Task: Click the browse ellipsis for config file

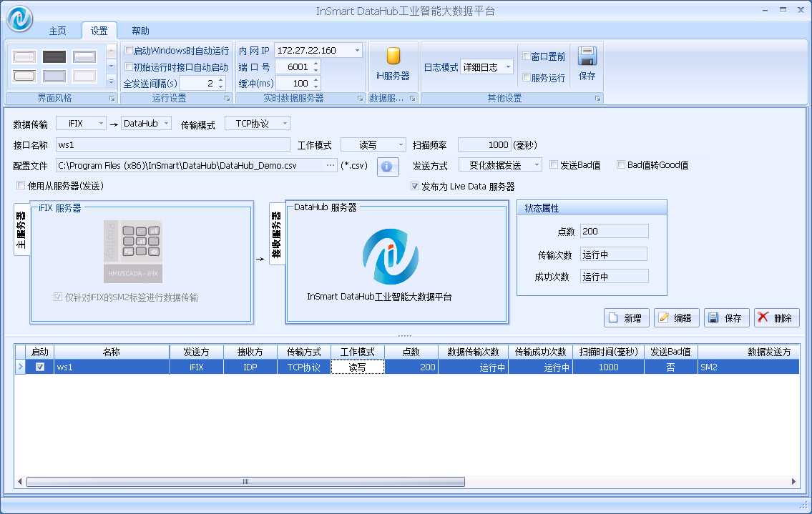Action: point(331,165)
